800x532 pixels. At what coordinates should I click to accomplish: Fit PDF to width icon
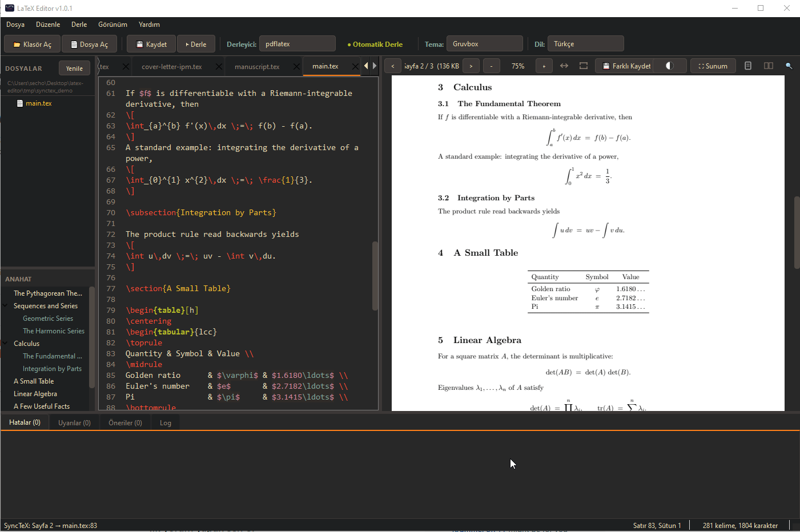pos(564,66)
